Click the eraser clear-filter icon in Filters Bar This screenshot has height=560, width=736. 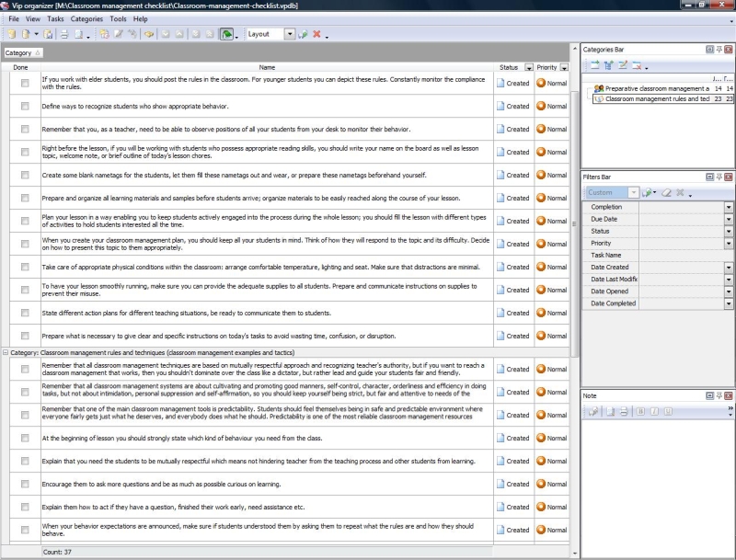coord(666,192)
